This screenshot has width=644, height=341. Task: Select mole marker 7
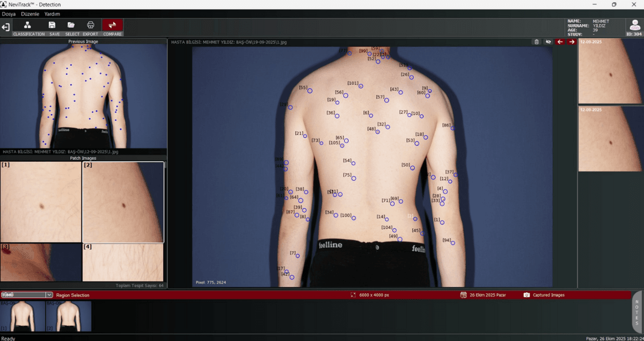(297, 256)
